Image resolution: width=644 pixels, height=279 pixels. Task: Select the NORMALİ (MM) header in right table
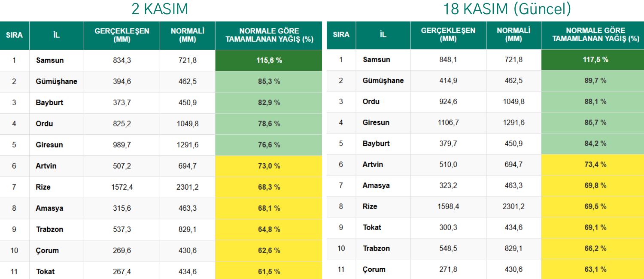pyautogui.click(x=513, y=35)
